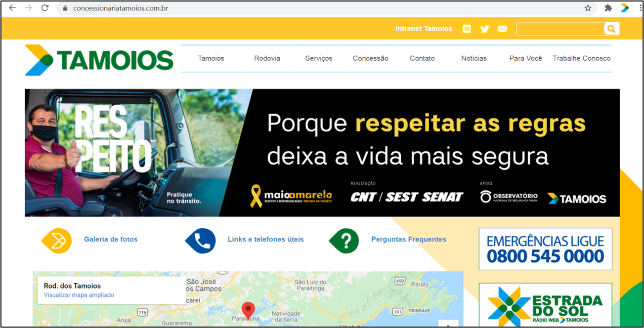Open the Serviços menu
This screenshot has height=328, width=644.
[x=319, y=58]
